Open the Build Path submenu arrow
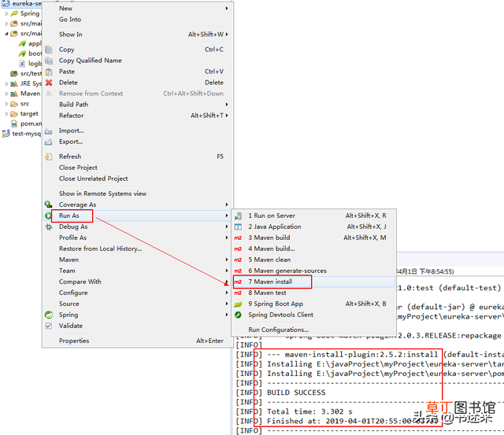 pos(227,105)
